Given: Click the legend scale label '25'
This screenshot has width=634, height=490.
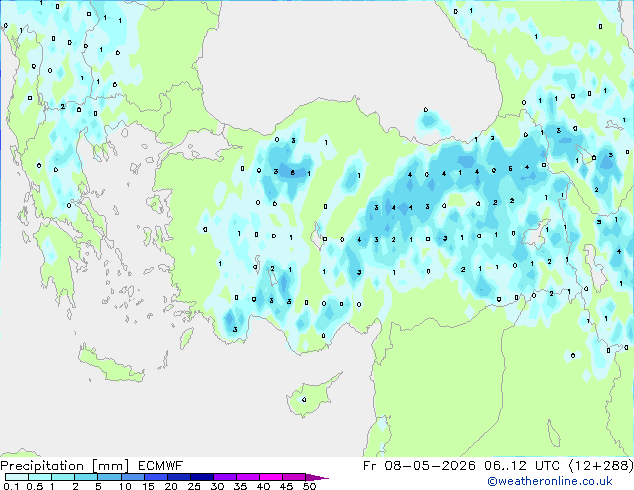Looking at the screenshot, I should [x=194, y=486].
